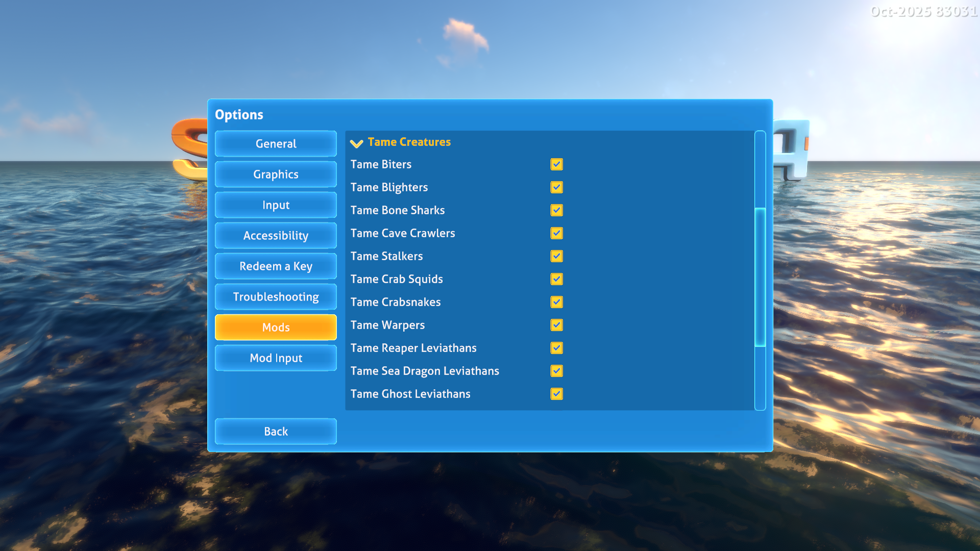Disable the Tame Warpers checkbox
The image size is (980, 551).
[x=556, y=325]
